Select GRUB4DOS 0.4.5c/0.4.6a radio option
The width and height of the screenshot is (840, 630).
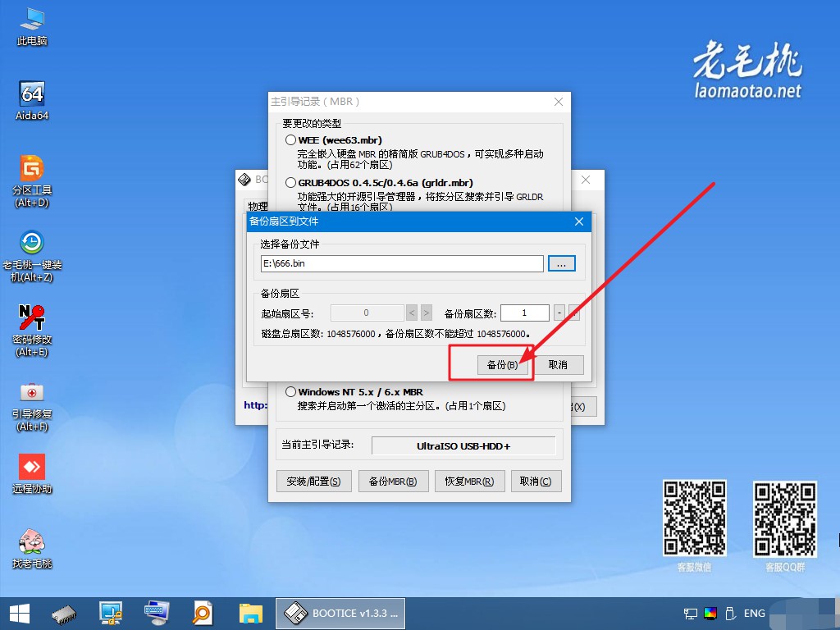(291, 183)
